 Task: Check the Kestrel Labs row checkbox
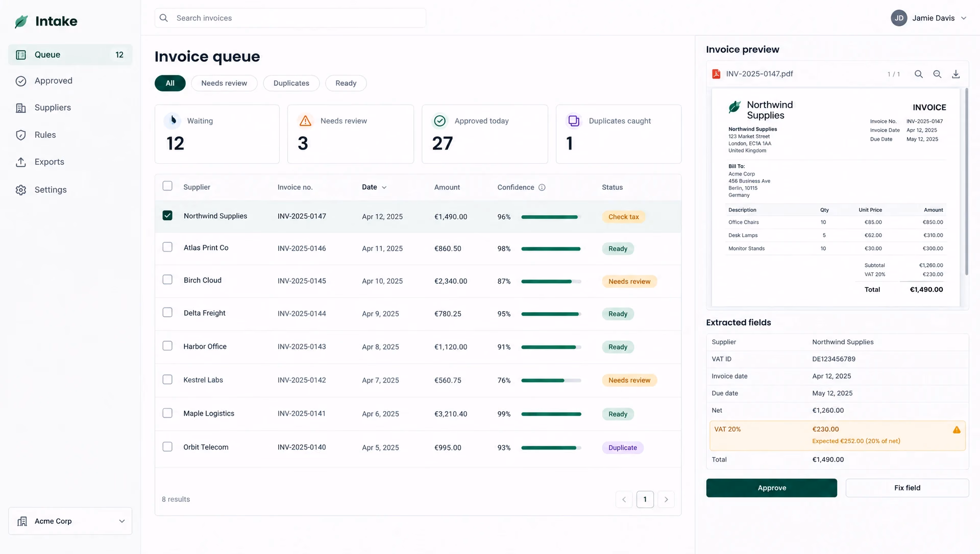167,380
